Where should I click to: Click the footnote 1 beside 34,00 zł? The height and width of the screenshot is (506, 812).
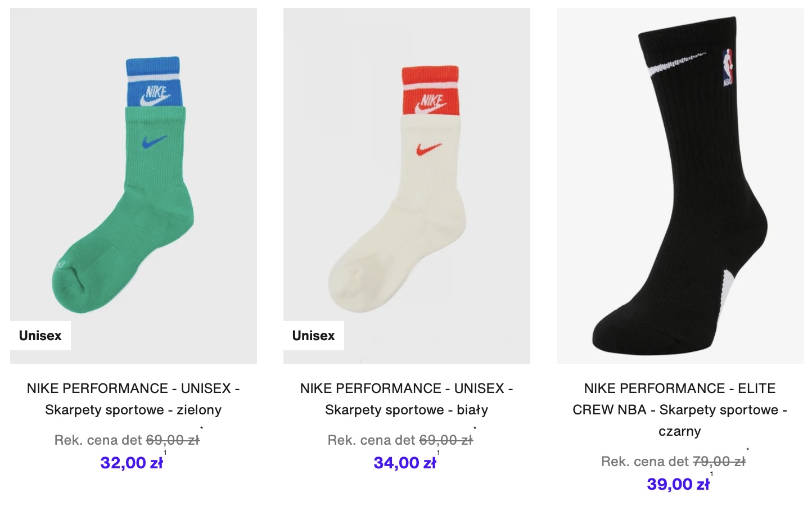tap(438, 453)
